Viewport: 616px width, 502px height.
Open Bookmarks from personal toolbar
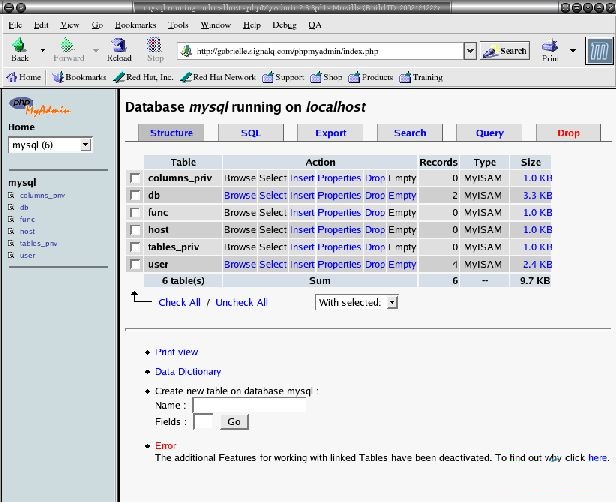(79, 77)
